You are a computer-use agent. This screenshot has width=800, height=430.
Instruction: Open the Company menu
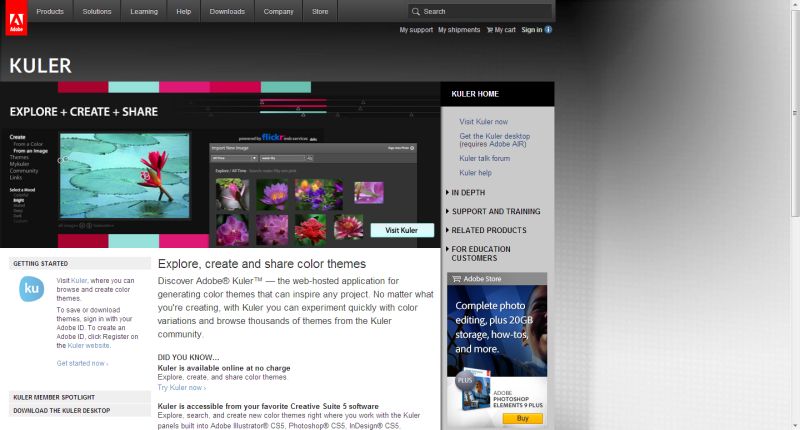click(x=279, y=11)
